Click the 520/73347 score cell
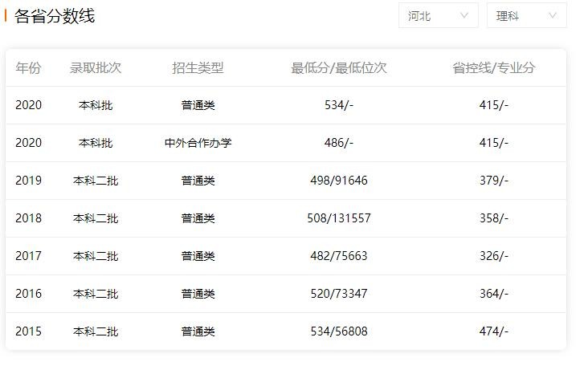588x374 pixels. [x=338, y=294]
